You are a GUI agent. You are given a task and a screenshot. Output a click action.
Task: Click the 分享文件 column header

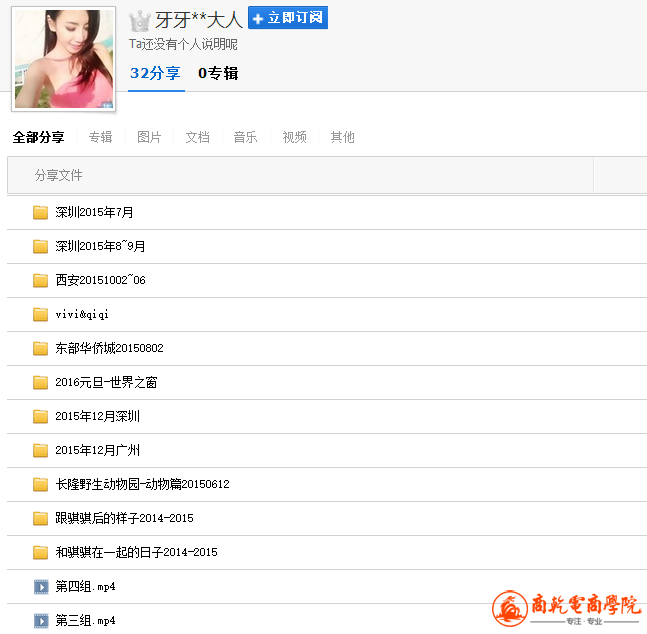tap(59, 175)
